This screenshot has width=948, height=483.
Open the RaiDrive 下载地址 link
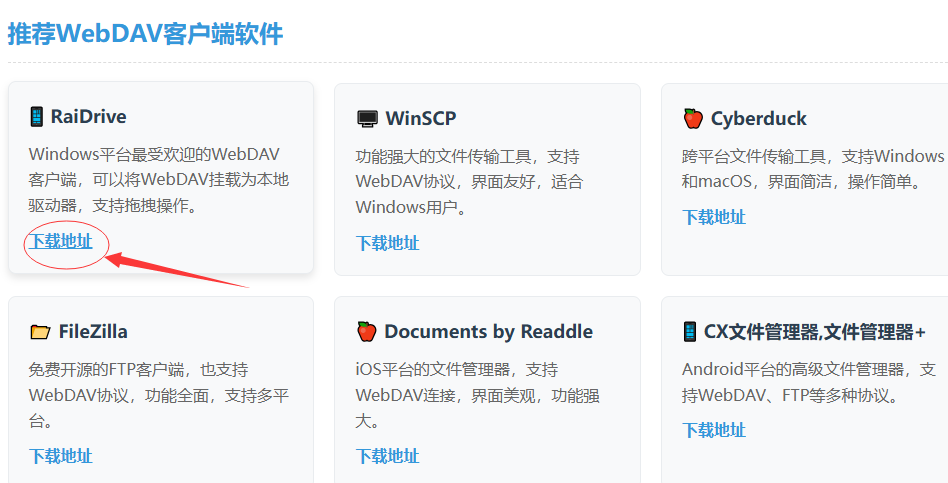[x=60, y=241]
